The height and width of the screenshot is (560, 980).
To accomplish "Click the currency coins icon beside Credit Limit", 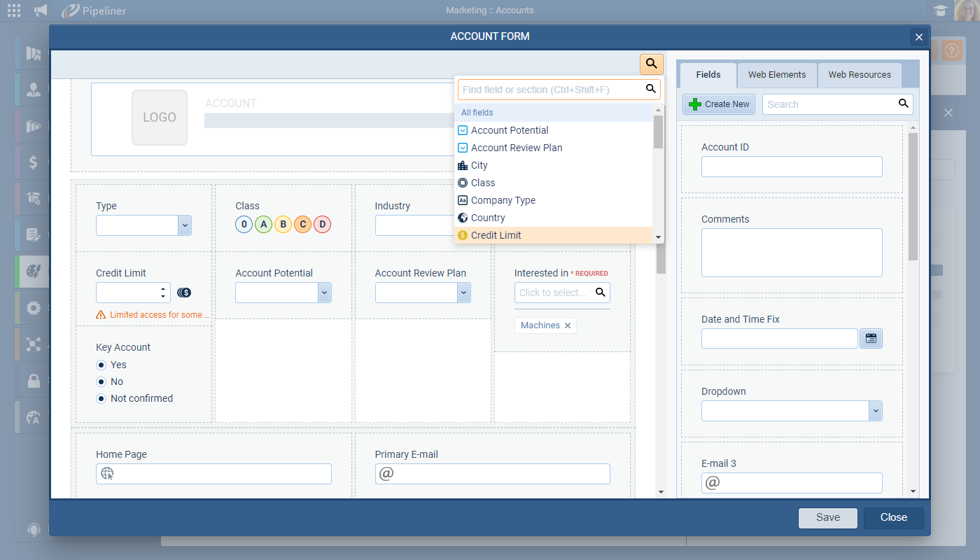I will coord(184,293).
